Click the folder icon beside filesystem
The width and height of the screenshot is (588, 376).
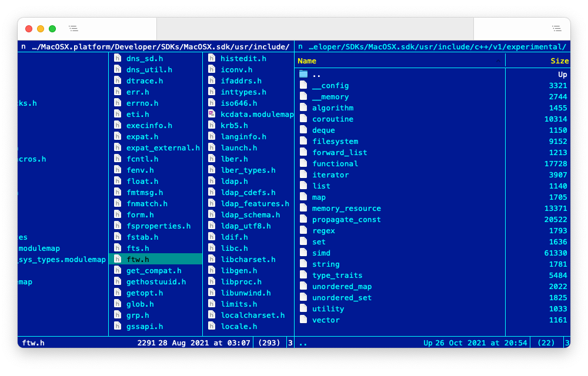click(x=303, y=141)
